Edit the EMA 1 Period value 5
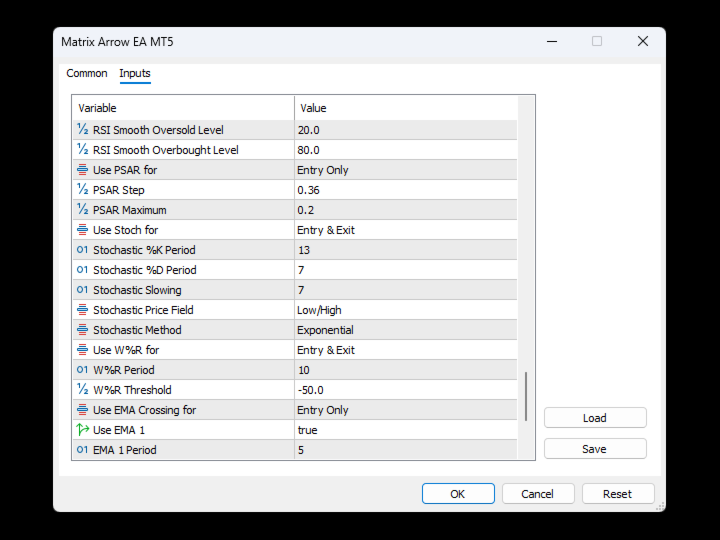This screenshot has width=720, height=540. [405, 450]
